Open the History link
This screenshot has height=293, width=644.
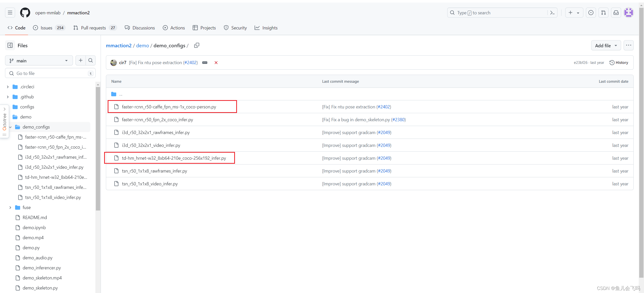coord(619,63)
